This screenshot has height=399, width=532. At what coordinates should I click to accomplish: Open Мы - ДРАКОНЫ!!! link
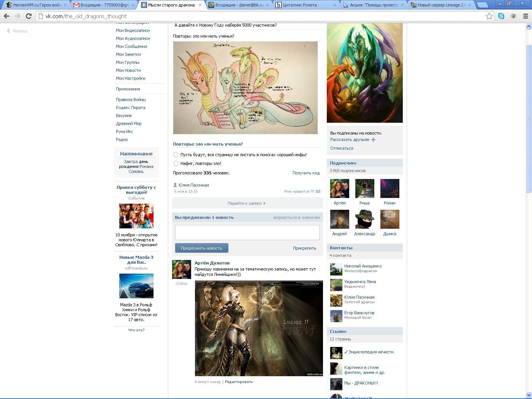coord(361,383)
